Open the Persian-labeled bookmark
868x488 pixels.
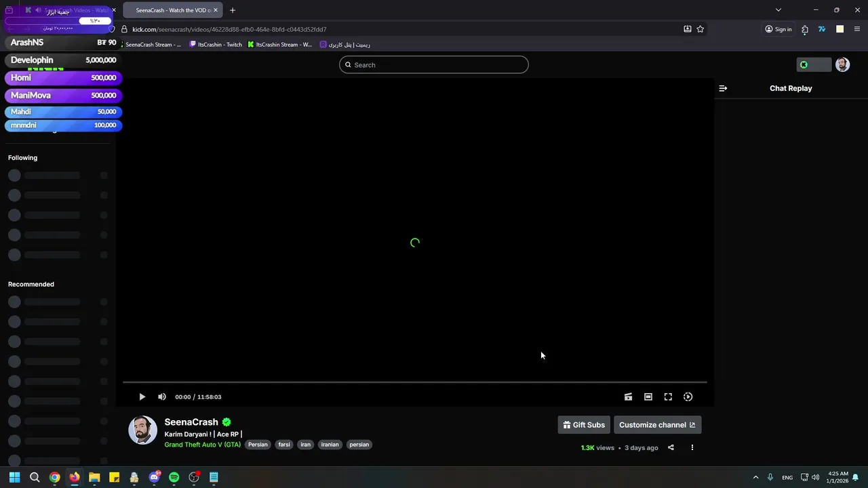pos(345,45)
